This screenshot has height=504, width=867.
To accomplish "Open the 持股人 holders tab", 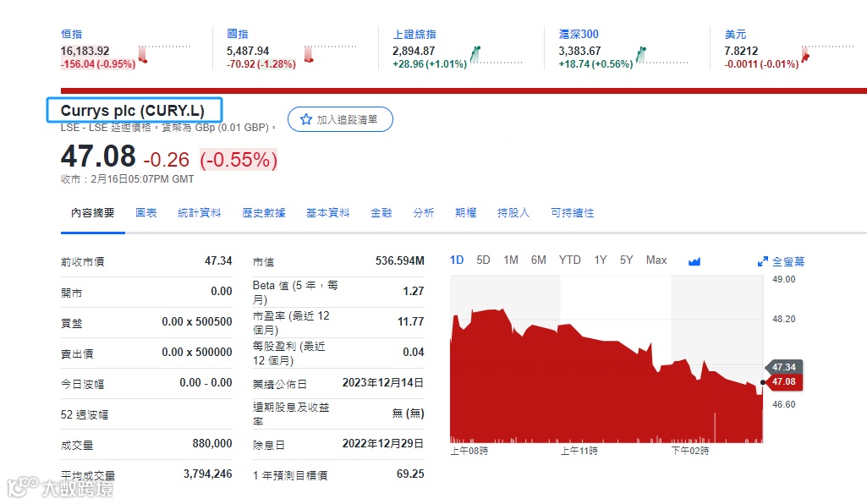I will pos(513,213).
